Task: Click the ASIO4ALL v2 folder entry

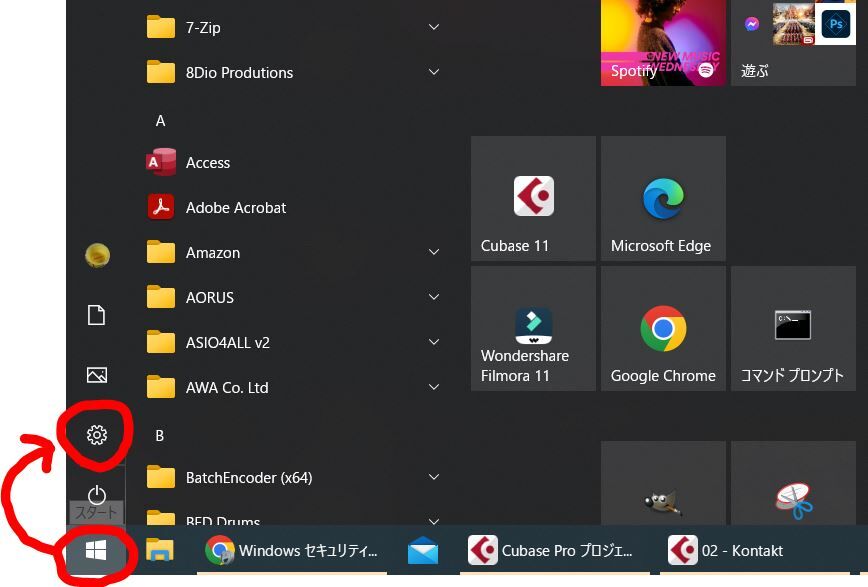Action: click(x=293, y=342)
